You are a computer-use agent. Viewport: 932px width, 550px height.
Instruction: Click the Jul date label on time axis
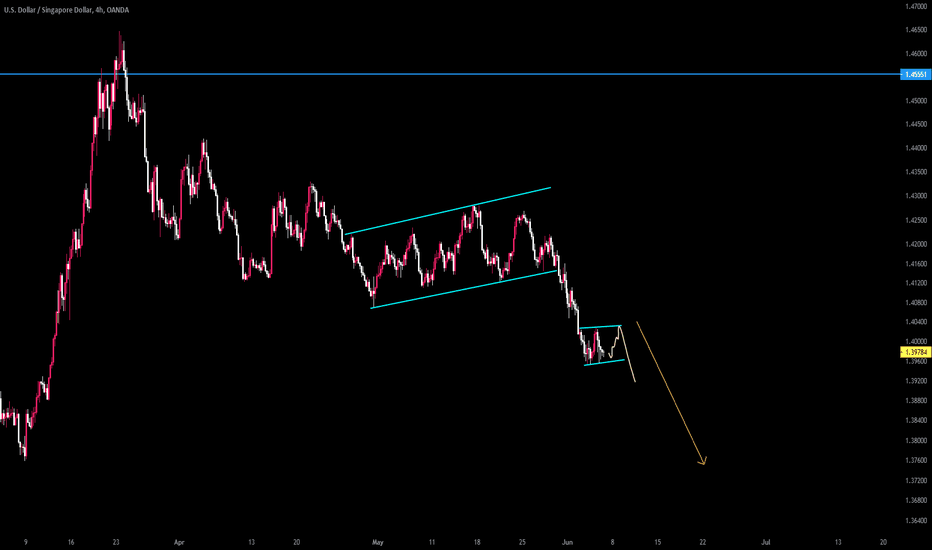click(766, 542)
